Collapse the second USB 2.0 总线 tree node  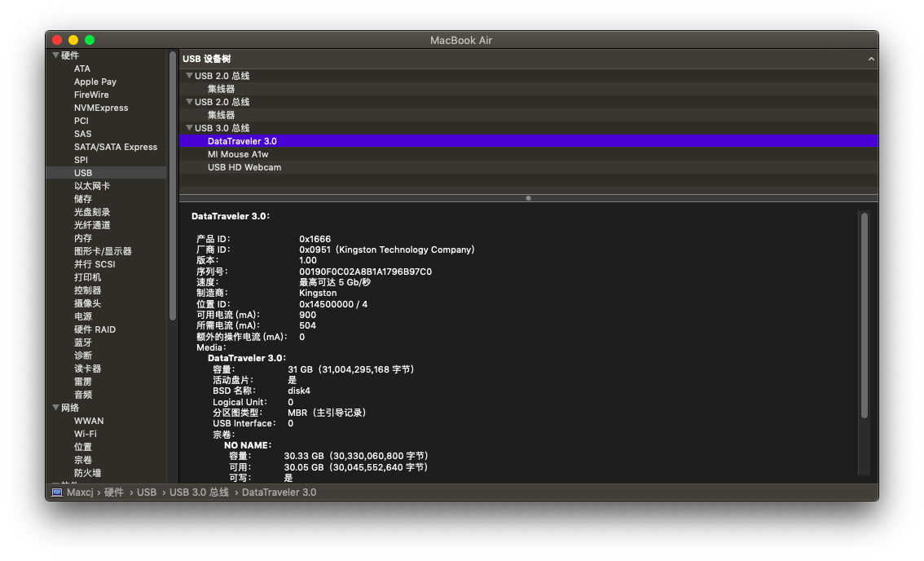pyautogui.click(x=189, y=101)
